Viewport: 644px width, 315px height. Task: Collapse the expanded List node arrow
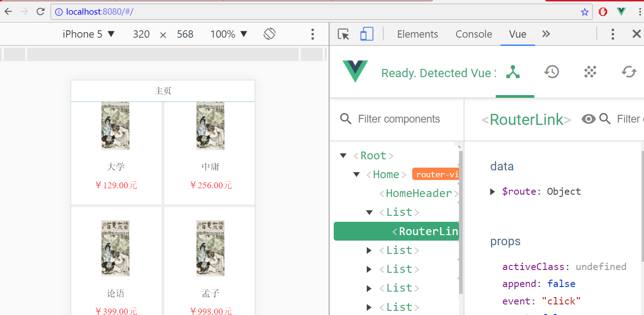(369, 212)
